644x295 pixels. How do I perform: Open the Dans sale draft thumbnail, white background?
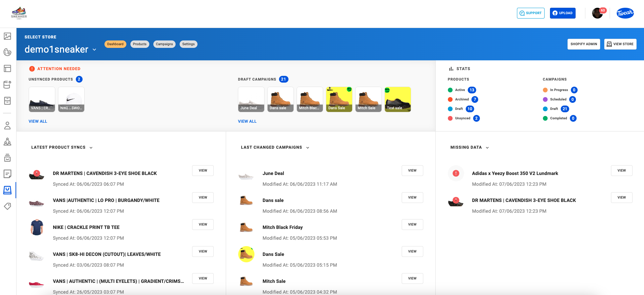(x=280, y=99)
